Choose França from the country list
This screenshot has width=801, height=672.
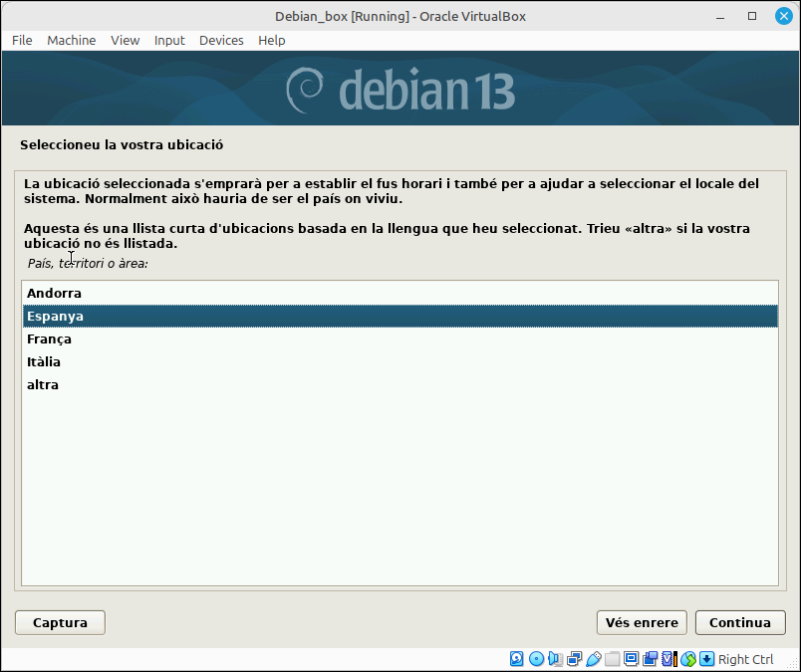pyautogui.click(x=400, y=339)
